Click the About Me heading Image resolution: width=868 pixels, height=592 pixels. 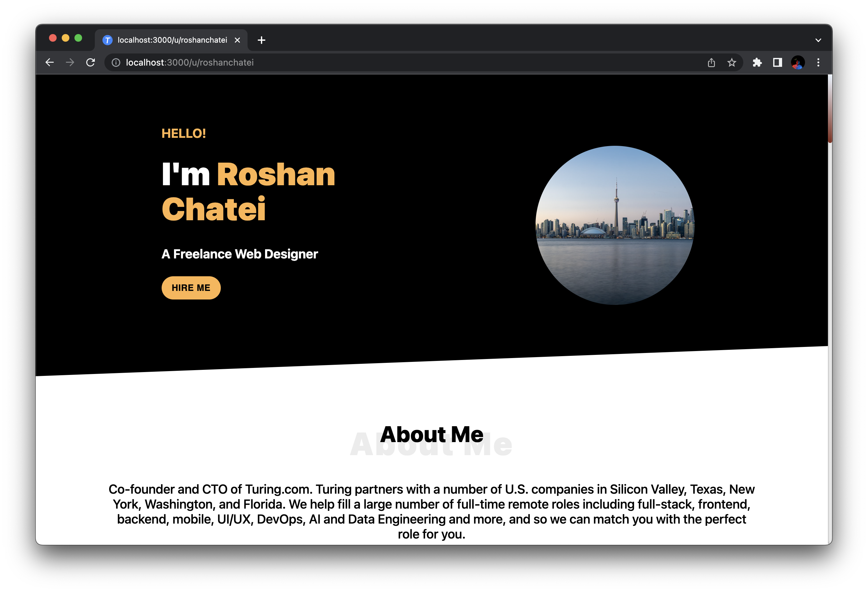coord(431,435)
